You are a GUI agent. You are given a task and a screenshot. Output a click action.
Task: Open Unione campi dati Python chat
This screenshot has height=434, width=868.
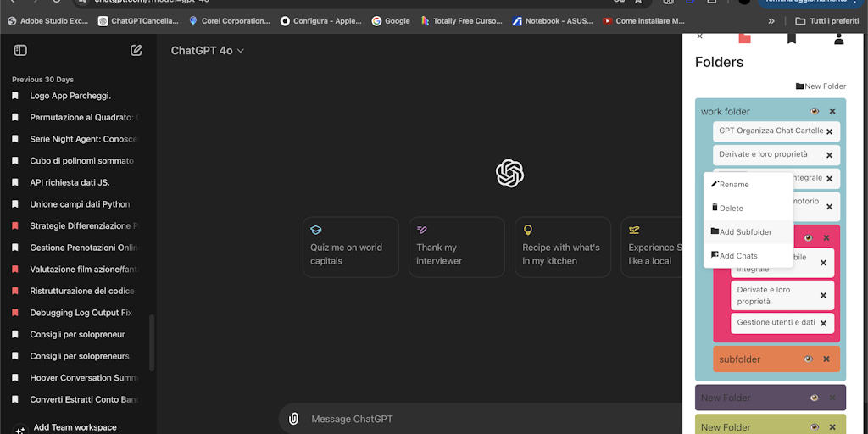80,203
